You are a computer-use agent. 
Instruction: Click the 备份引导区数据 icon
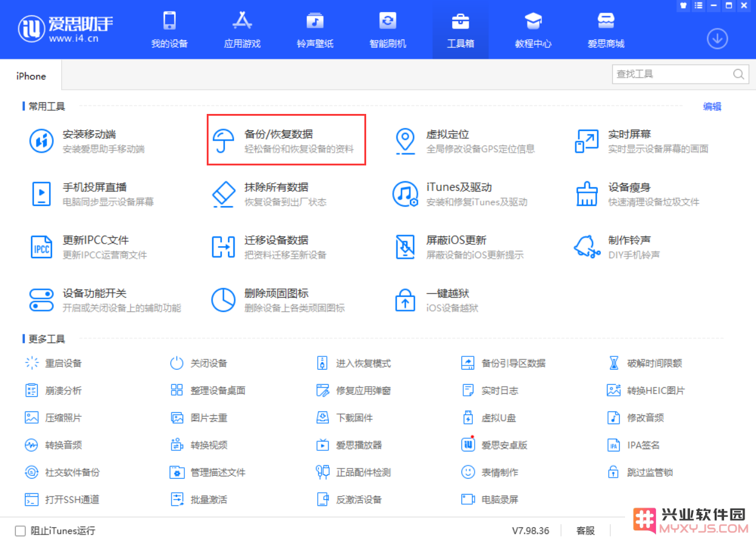(467, 363)
